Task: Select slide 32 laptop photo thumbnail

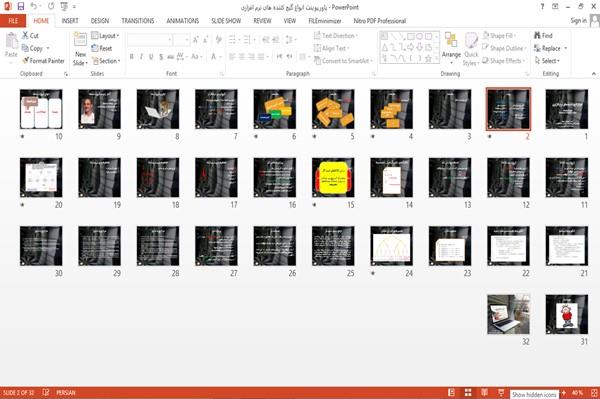Action: [508, 314]
